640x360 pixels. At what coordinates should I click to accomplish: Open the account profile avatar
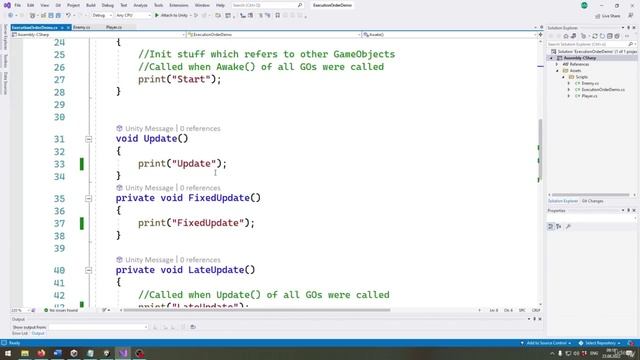(x=584, y=5)
